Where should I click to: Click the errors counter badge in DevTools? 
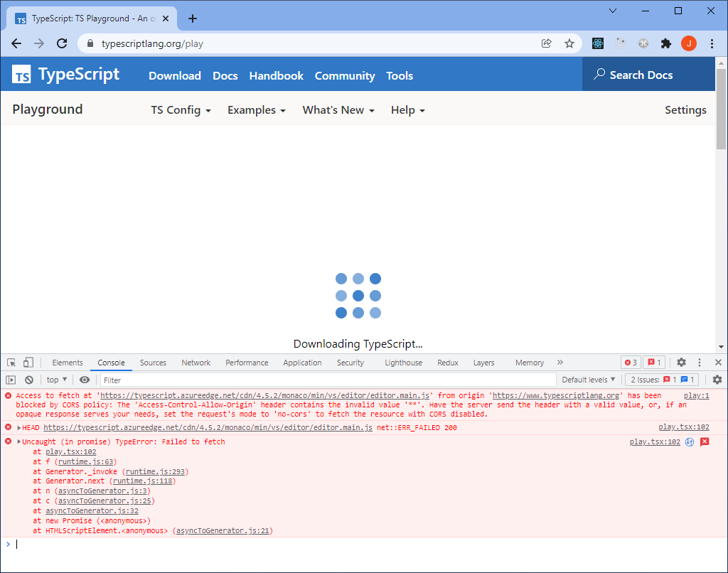(631, 363)
